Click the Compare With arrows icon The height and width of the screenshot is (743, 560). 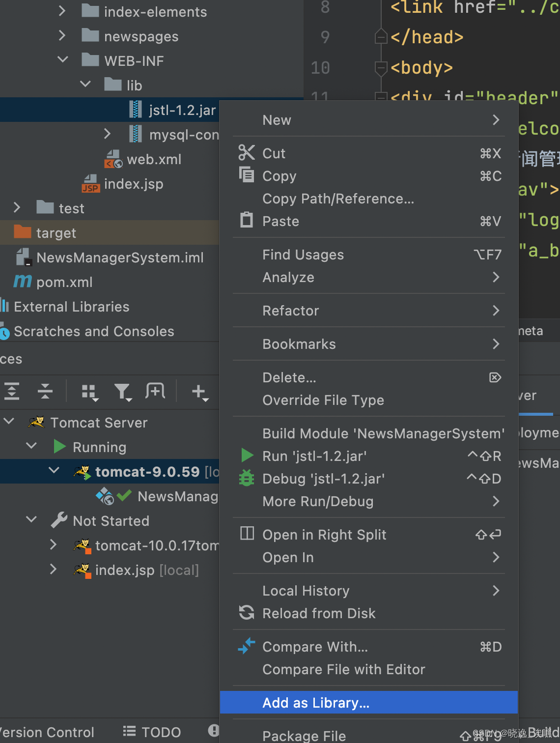pyautogui.click(x=247, y=646)
